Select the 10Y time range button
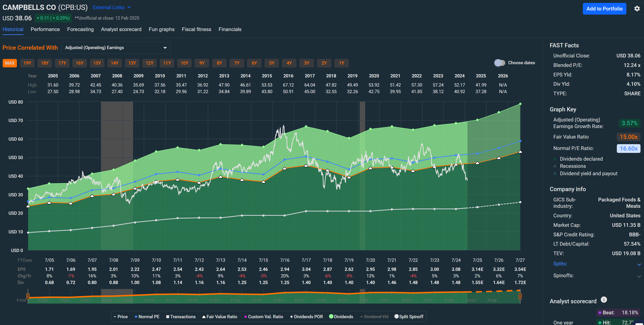Screen dimensions: 644x325 [184, 63]
